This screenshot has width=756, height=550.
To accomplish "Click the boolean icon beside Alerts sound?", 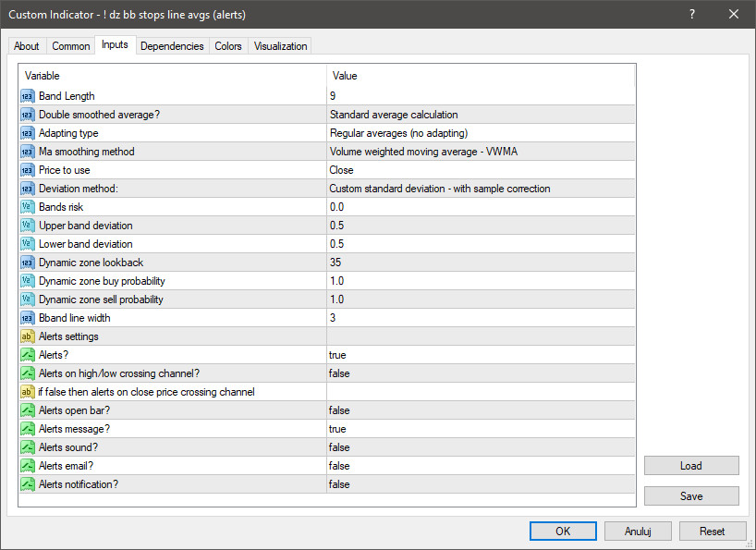I will click(x=27, y=447).
